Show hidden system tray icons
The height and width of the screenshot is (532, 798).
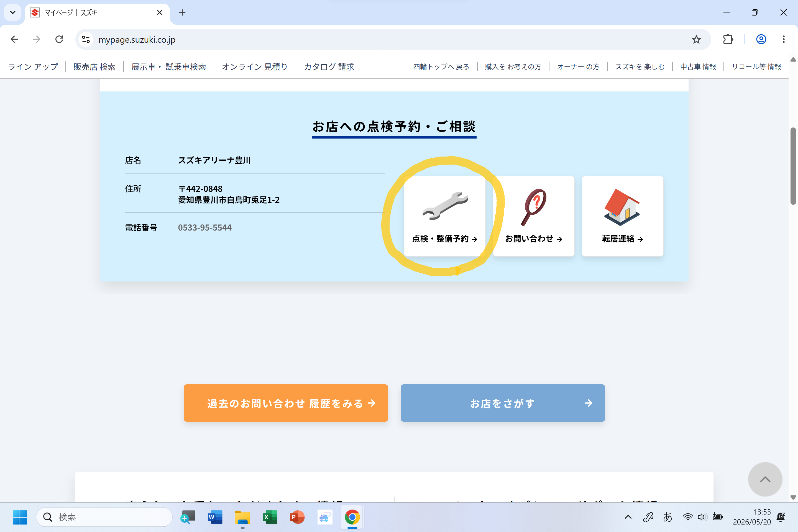point(628,517)
